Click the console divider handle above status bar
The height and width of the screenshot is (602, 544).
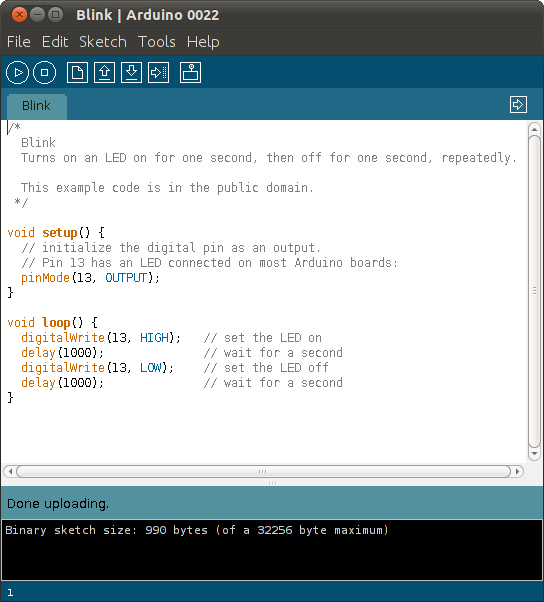272,483
